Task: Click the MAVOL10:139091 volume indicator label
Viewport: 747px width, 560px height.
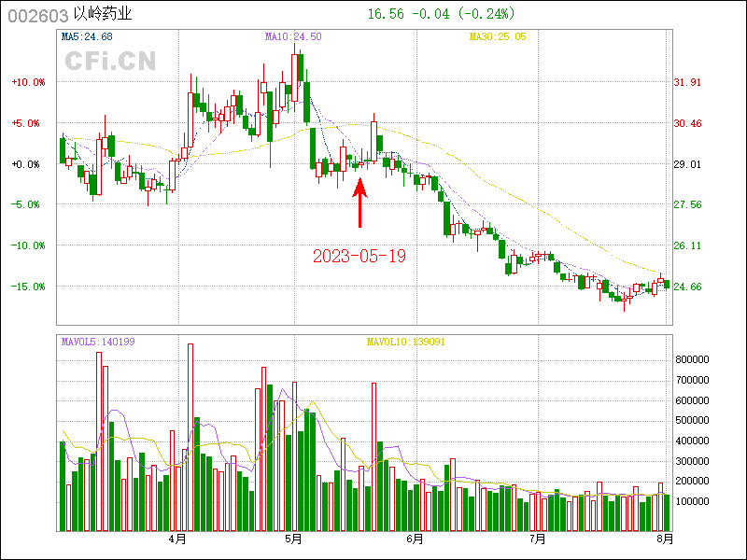Action: click(x=405, y=342)
